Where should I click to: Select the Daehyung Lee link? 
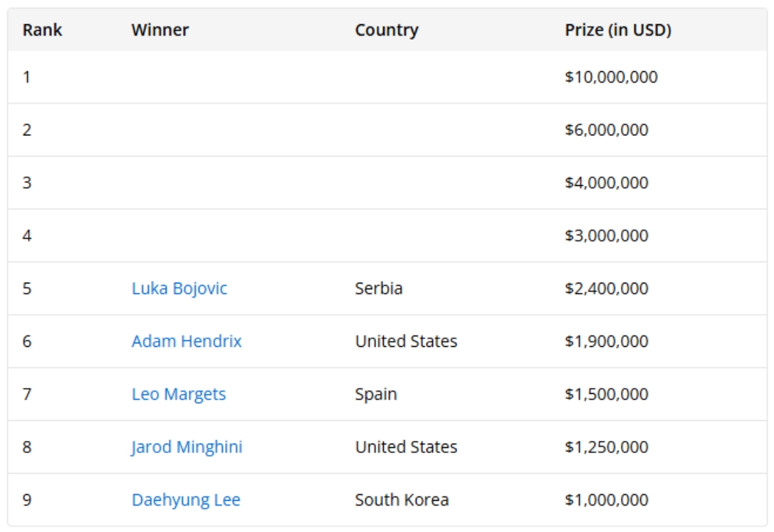(x=186, y=500)
